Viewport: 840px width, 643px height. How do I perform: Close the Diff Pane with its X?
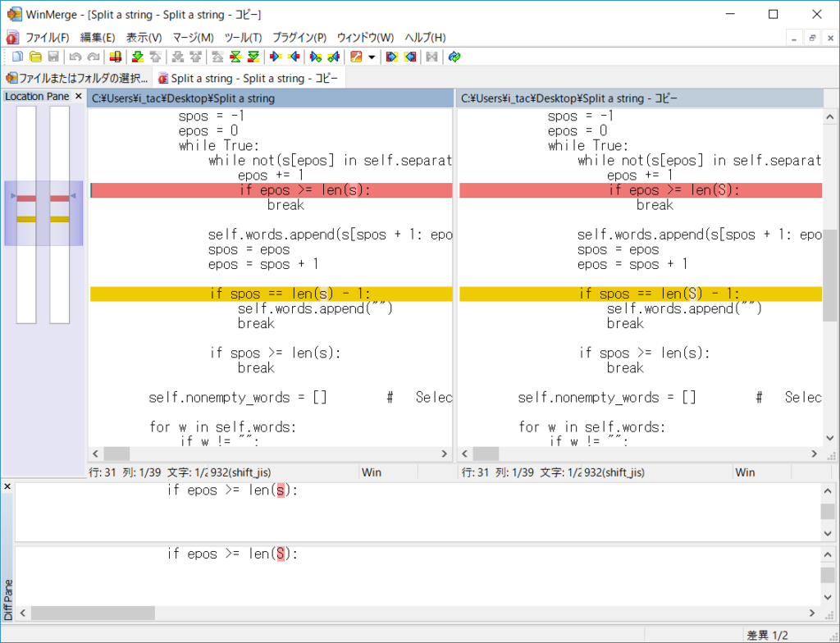point(7,486)
